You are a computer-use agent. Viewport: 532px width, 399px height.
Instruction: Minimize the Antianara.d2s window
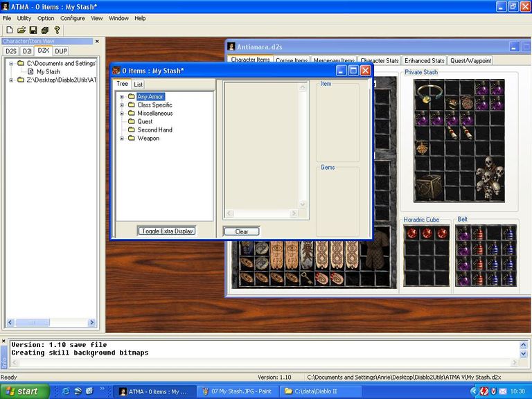tap(514, 47)
